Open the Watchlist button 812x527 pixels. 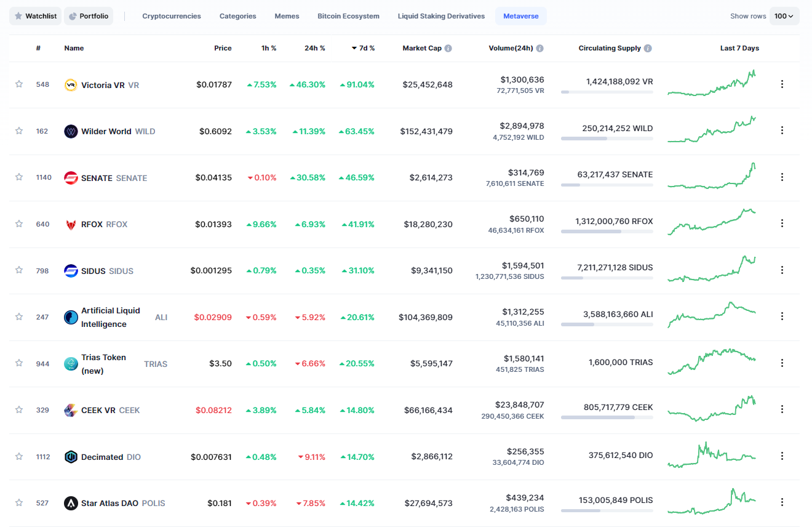point(35,16)
